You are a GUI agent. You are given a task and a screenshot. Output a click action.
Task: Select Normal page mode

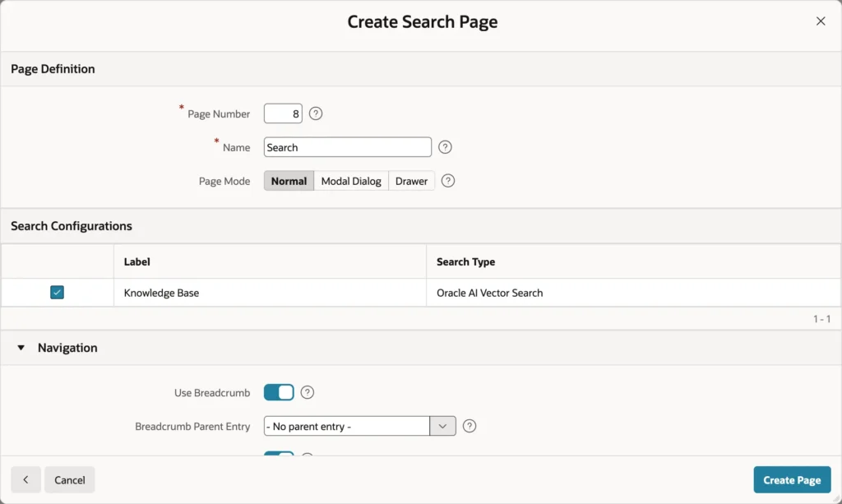click(289, 181)
